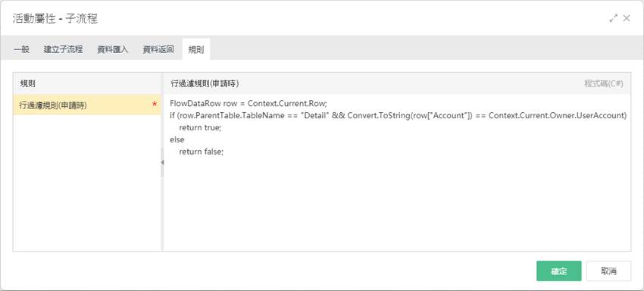
Task: Click the 'return true;' code line
Action: [x=200, y=128]
